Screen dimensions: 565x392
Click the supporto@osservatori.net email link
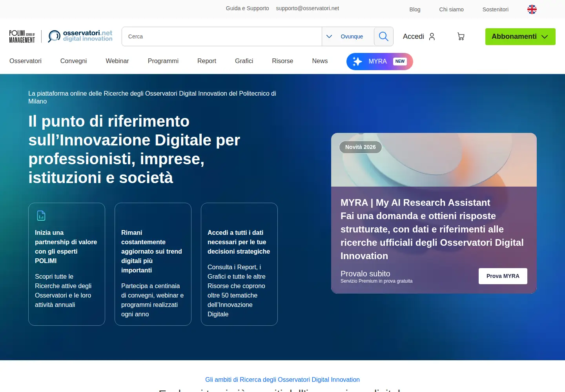click(x=308, y=8)
